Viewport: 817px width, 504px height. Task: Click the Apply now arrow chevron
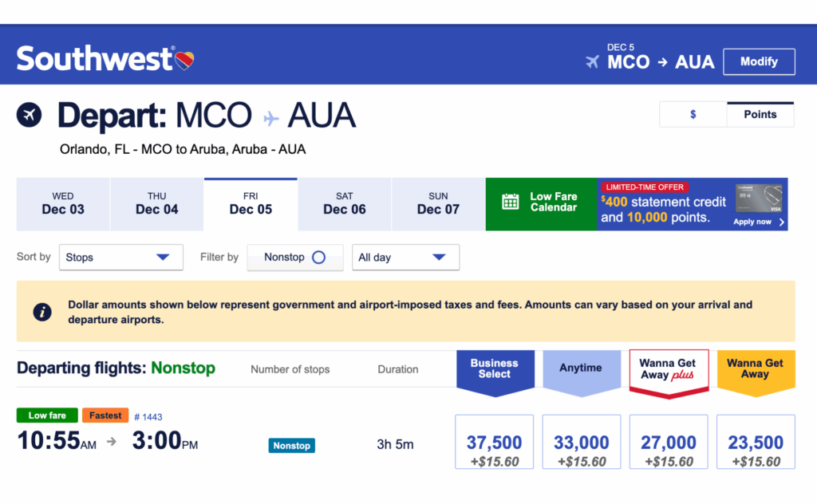(782, 222)
